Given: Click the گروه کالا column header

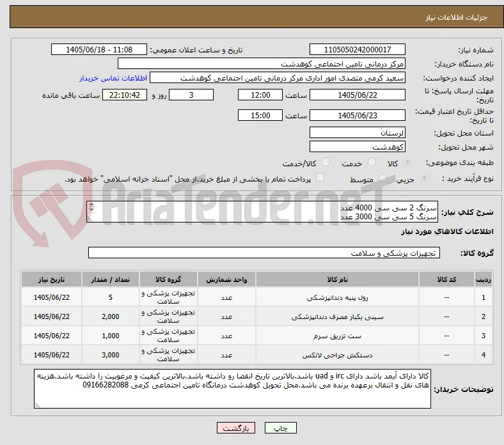Looking at the screenshot, I should pyautogui.click(x=168, y=279).
